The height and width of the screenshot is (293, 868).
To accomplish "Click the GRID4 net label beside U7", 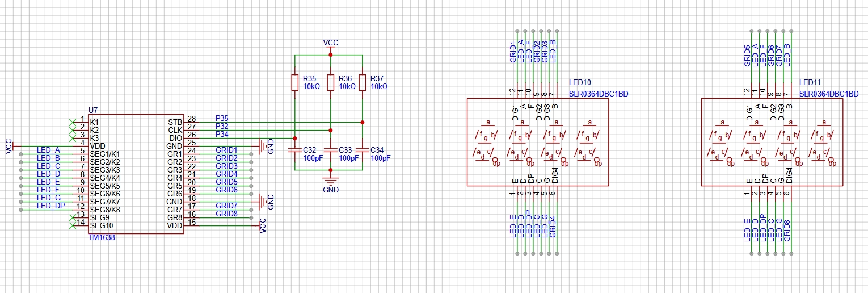I will (226, 174).
